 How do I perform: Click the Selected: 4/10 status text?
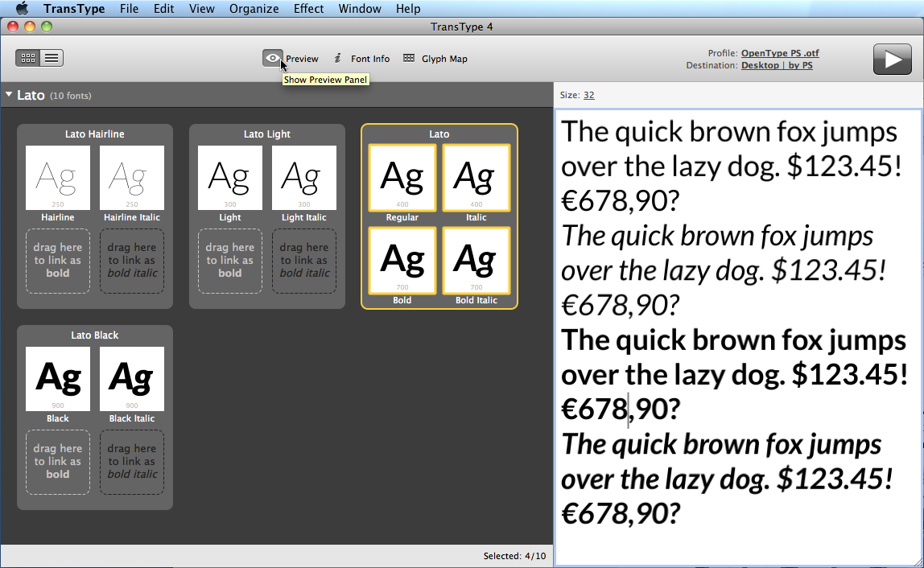(x=514, y=556)
